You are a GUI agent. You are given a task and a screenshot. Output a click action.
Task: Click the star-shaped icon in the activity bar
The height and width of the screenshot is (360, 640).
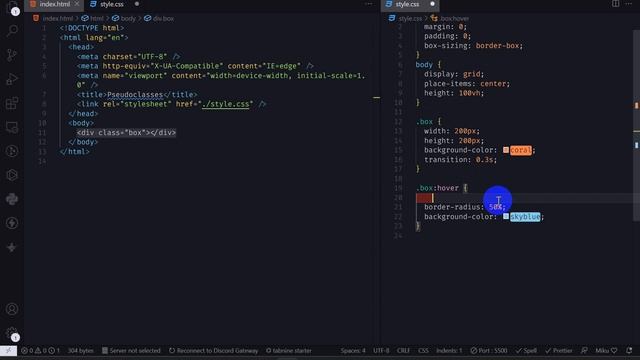click(x=12, y=247)
